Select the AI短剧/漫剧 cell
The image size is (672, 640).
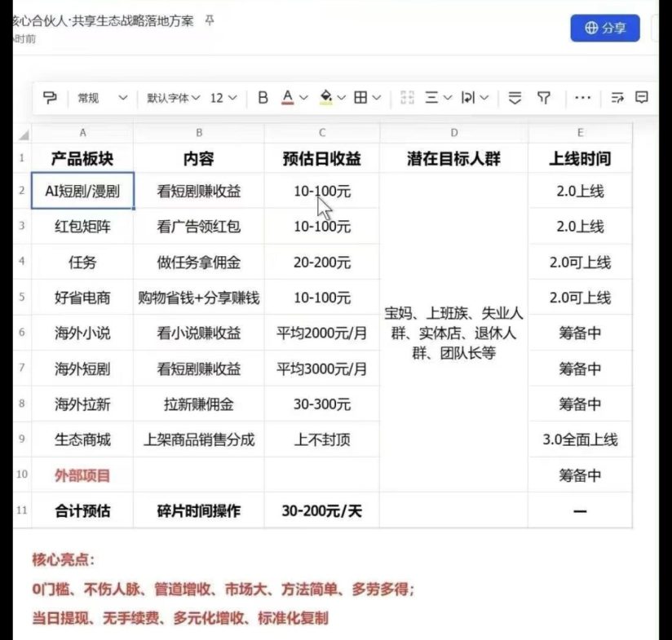[x=82, y=191]
